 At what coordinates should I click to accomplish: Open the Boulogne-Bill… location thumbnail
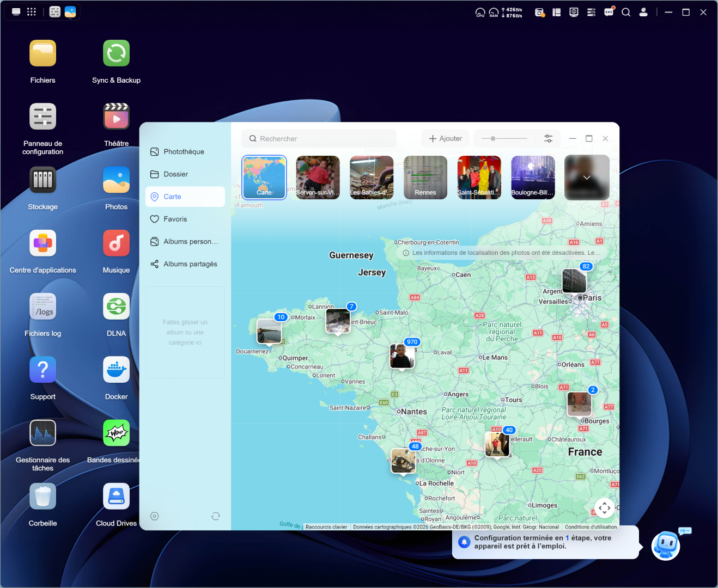tap(533, 177)
